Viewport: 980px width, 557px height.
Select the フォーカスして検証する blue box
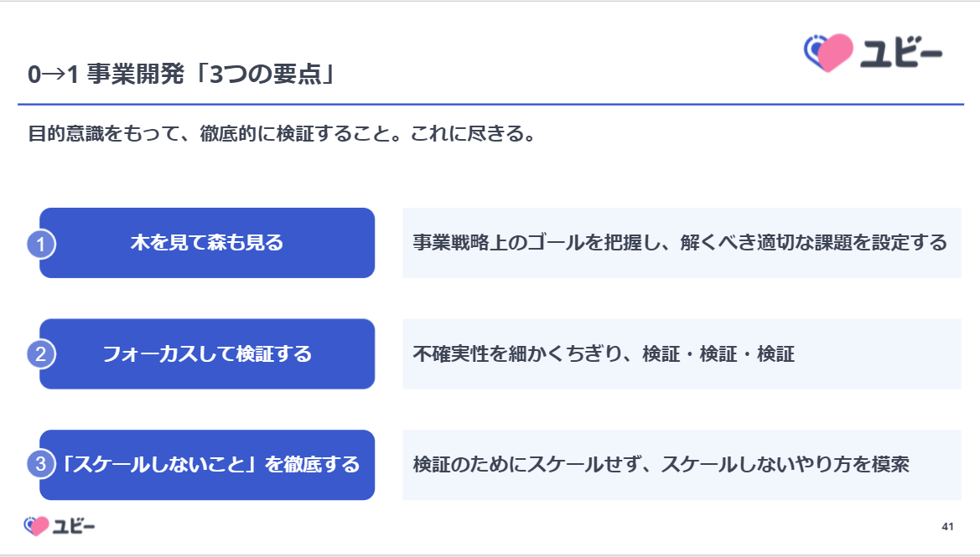point(207,354)
